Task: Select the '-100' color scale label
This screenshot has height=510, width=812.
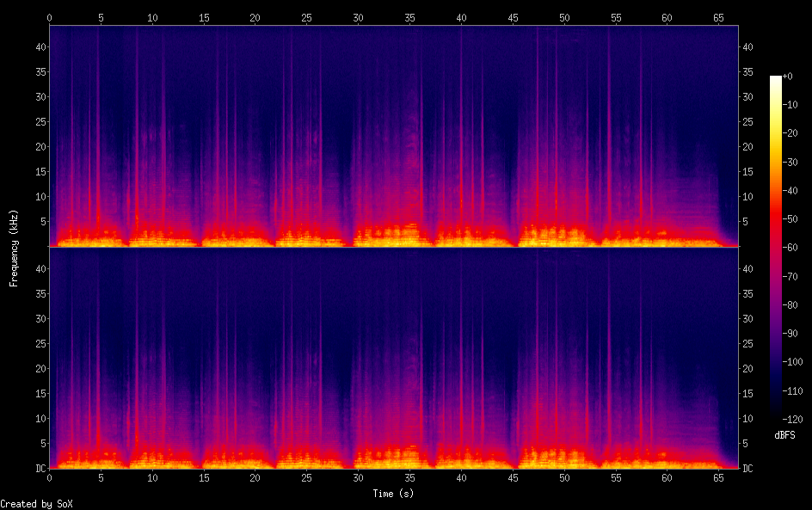Action: (x=792, y=362)
